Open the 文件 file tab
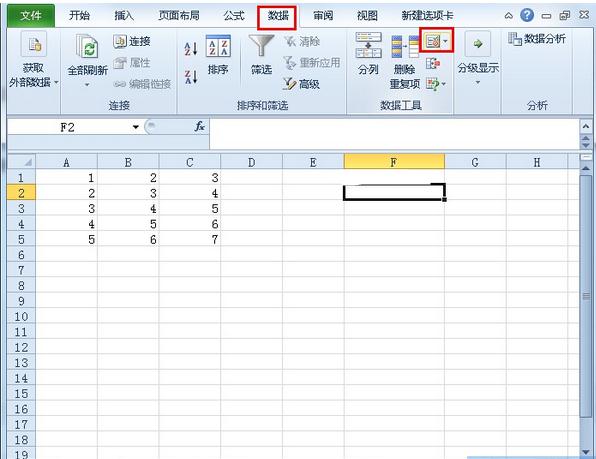 (31, 16)
